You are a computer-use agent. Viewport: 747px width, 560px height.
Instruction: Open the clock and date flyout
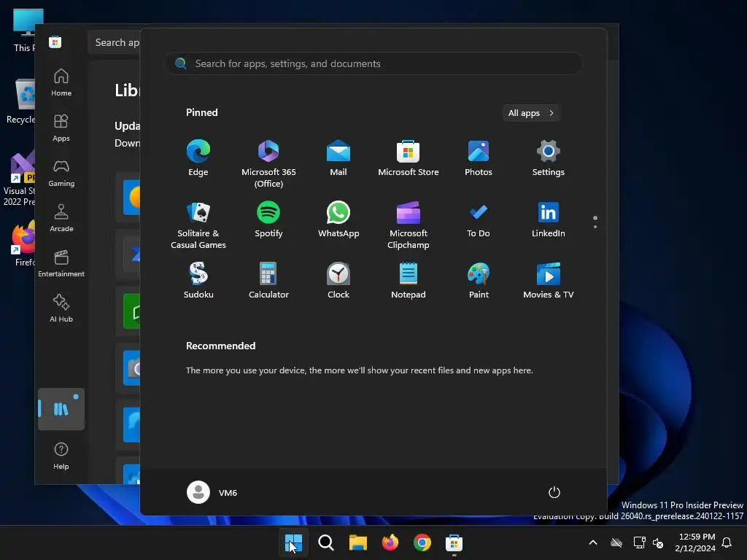(x=695, y=542)
